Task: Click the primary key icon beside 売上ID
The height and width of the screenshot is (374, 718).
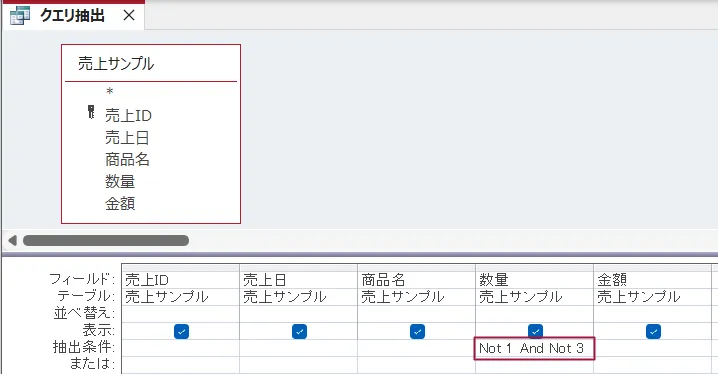Action: 91,112
